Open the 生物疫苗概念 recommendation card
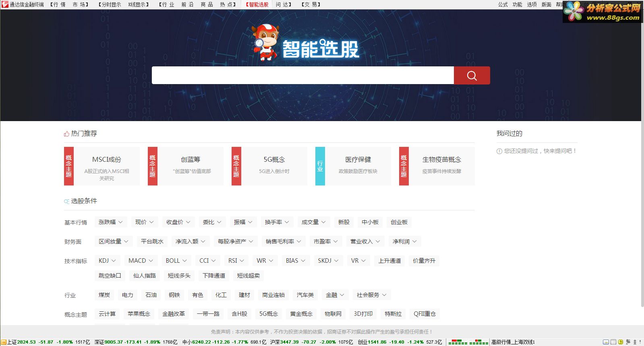The width and height of the screenshot is (644, 346). point(437,166)
